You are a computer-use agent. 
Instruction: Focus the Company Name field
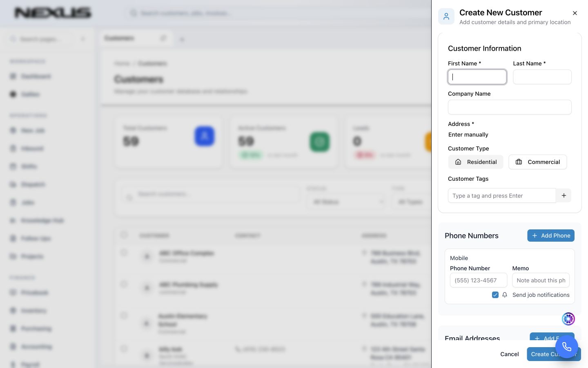510,107
